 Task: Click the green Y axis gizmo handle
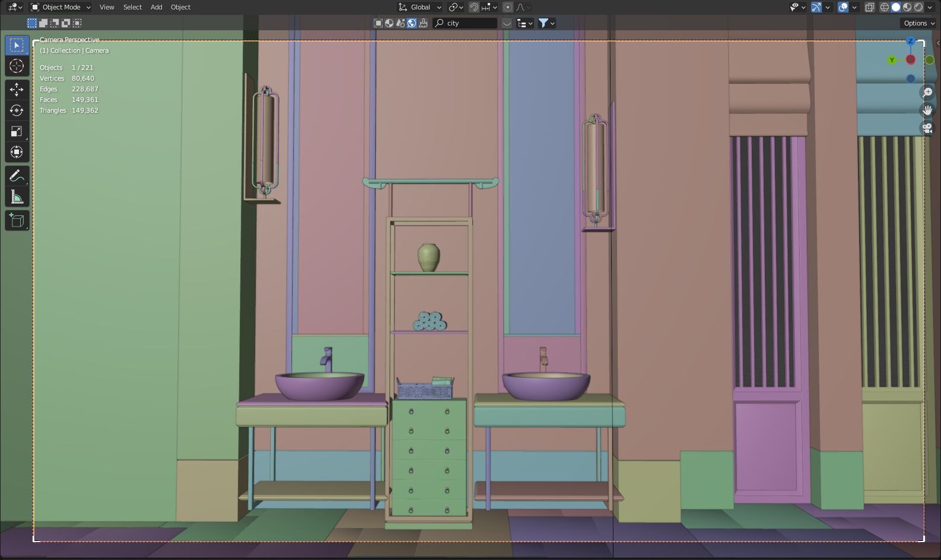tap(892, 60)
